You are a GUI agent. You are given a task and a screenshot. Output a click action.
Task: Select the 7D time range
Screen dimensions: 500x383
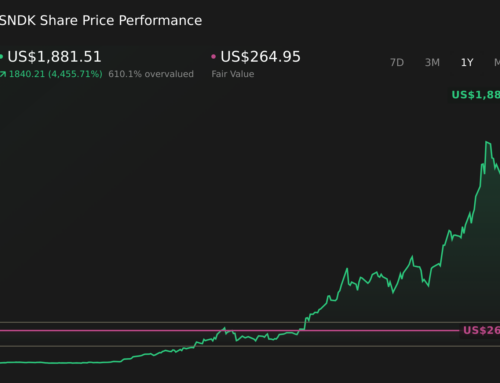click(397, 62)
